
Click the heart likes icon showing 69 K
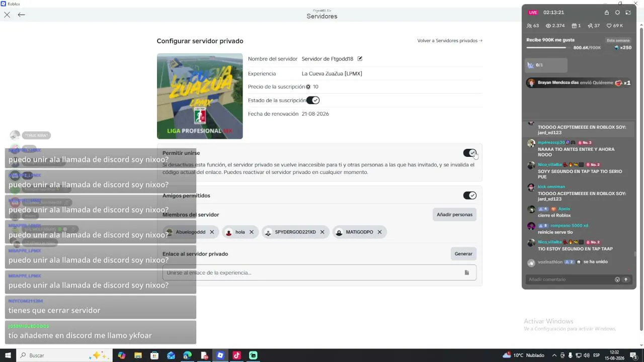(x=609, y=26)
